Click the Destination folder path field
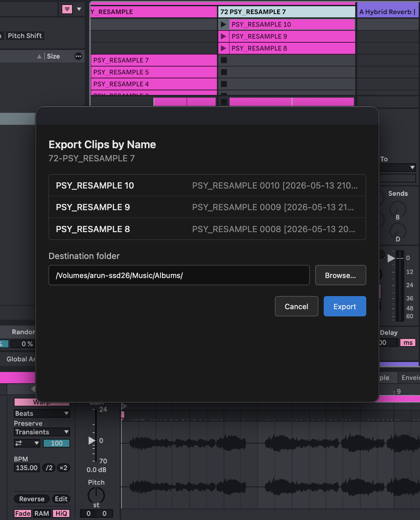The width and height of the screenshot is (420, 520). [179, 275]
